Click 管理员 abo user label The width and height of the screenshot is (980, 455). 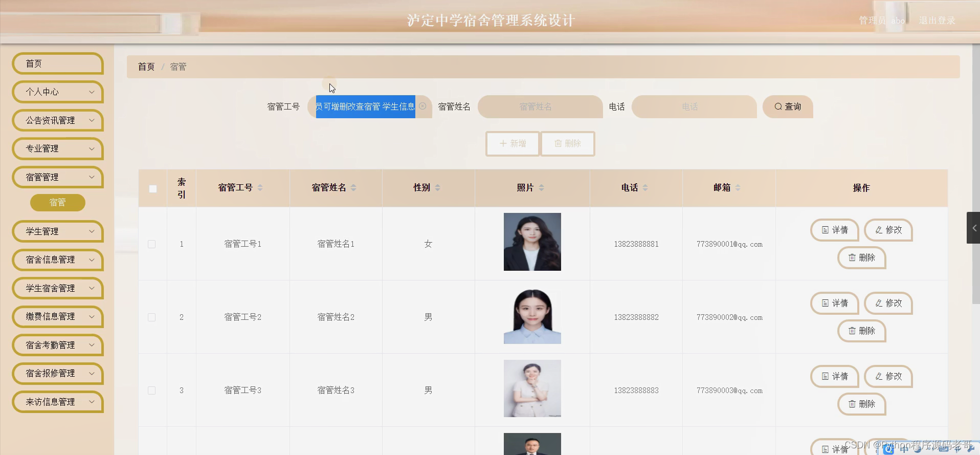[x=882, y=20]
